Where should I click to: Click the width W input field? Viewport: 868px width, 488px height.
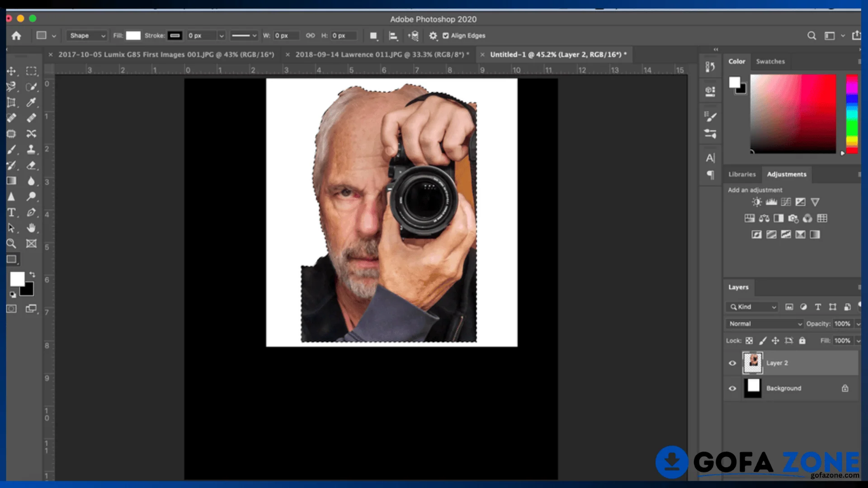click(286, 36)
